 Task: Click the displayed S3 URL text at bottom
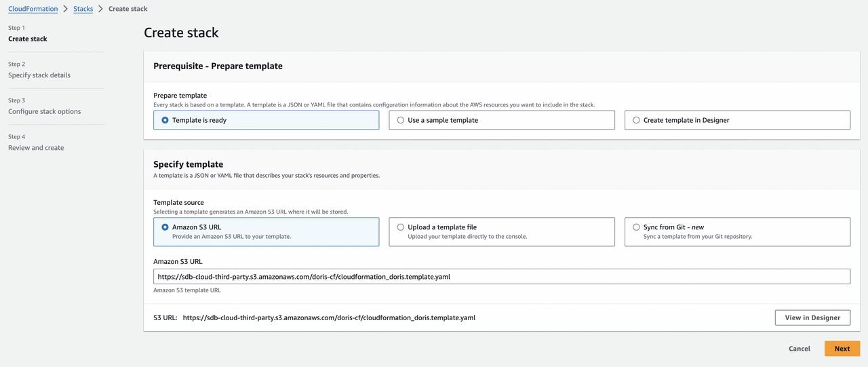(329, 317)
